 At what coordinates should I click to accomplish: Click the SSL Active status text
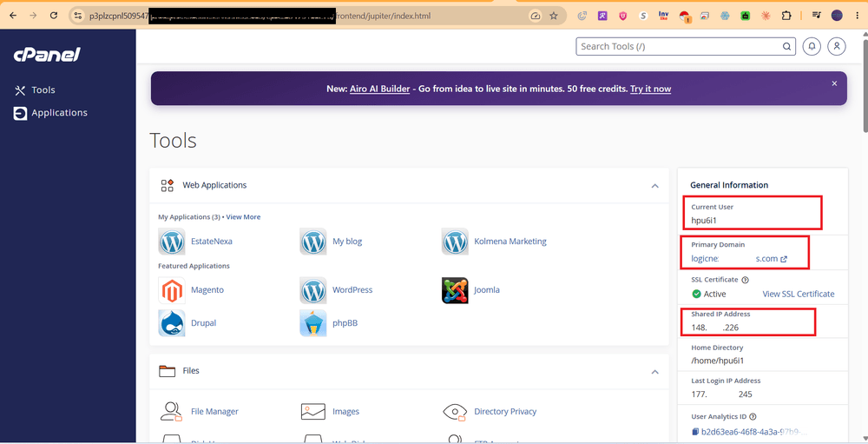(714, 294)
